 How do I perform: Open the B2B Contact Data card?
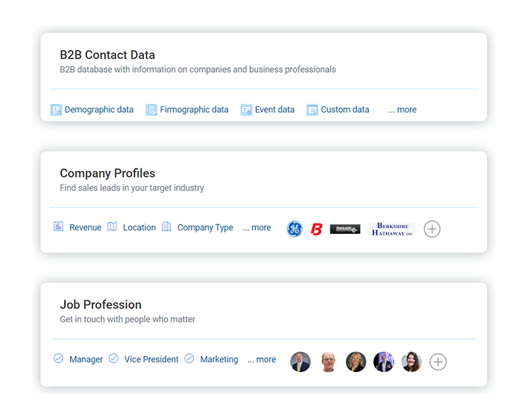pos(108,55)
